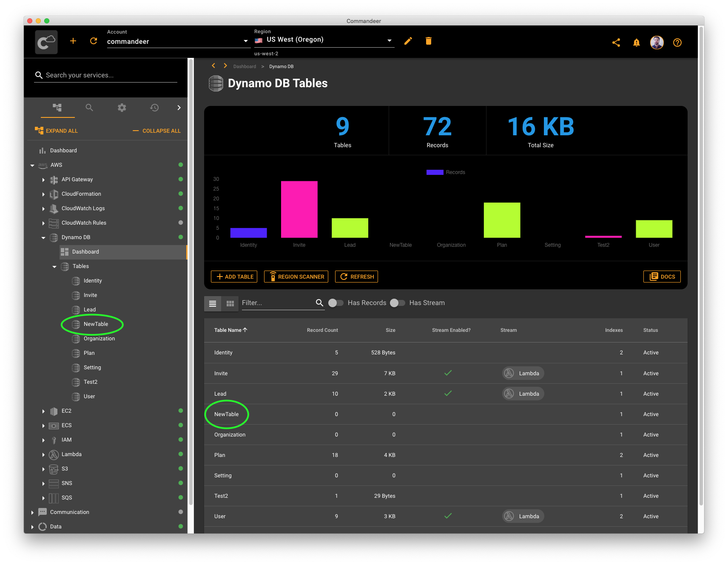Open notifications bell

636,43
